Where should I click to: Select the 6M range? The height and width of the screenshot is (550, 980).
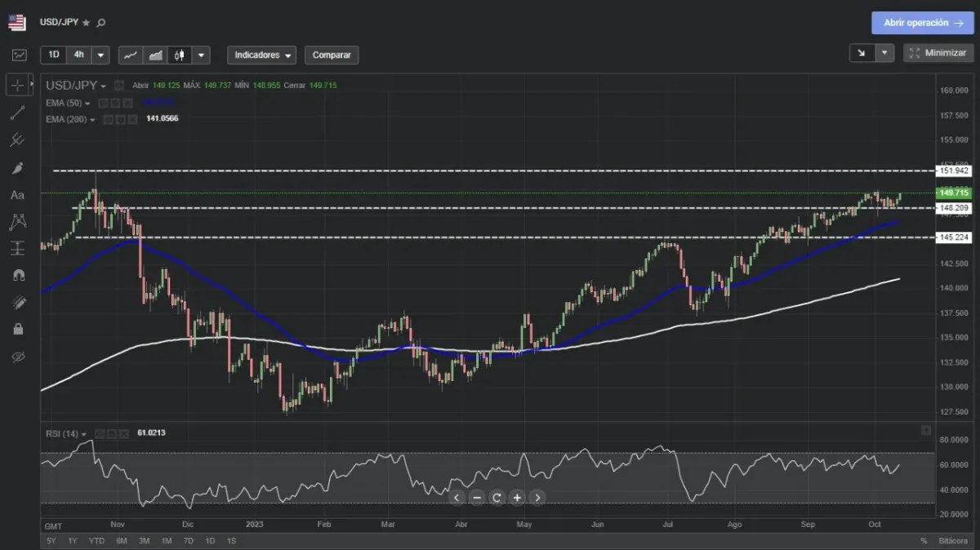[x=122, y=541]
